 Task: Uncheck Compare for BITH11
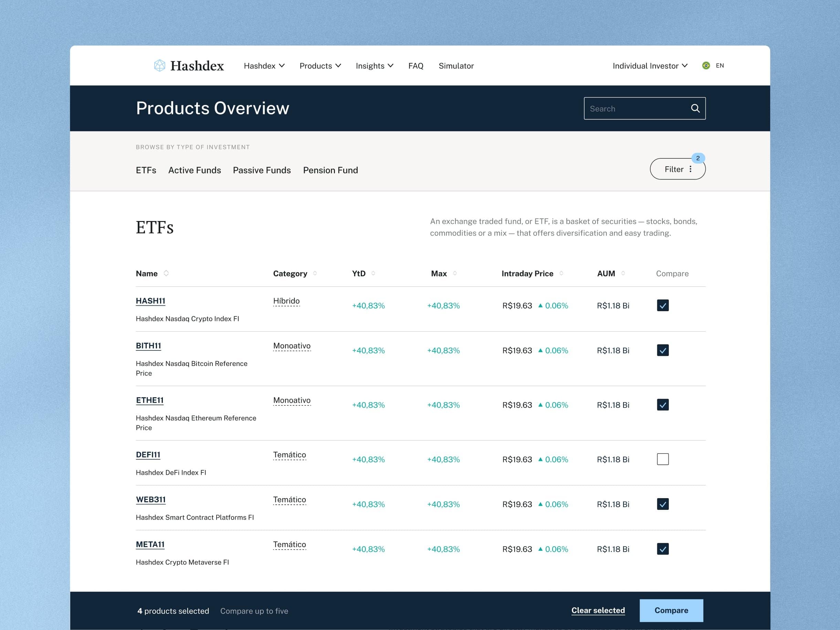click(663, 350)
